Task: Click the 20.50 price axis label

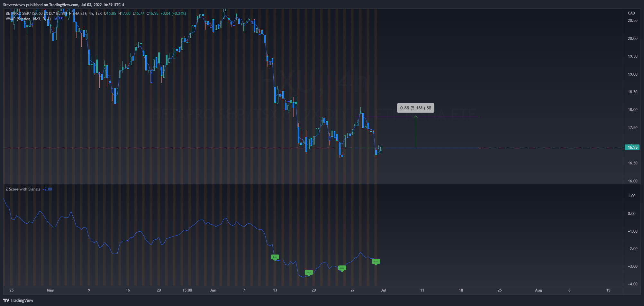Action: pyautogui.click(x=632, y=21)
